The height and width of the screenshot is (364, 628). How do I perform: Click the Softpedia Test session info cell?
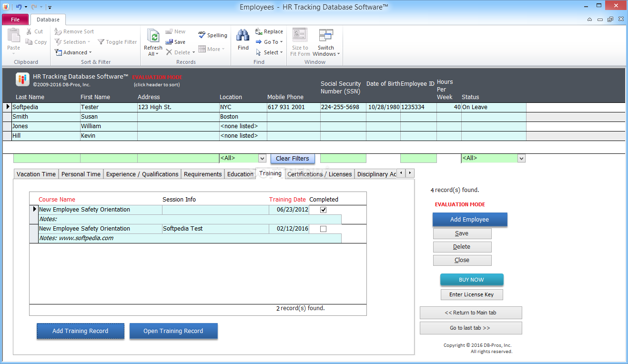pyautogui.click(x=215, y=229)
